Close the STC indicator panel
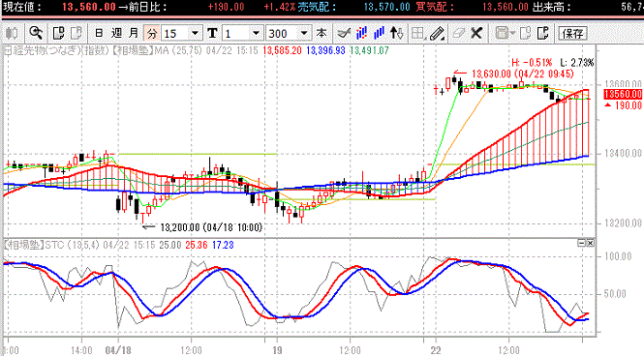The height and width of the screenshot is (356, 644). [590, 243]
